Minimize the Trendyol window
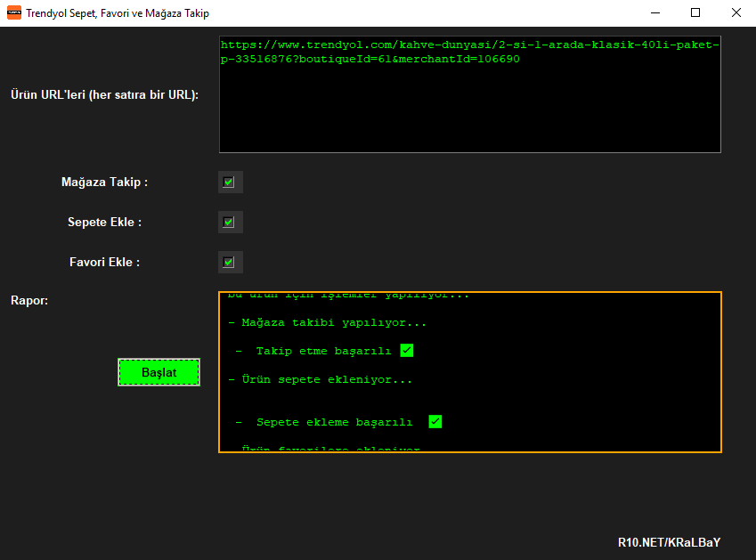 click(x=655, y=13)
